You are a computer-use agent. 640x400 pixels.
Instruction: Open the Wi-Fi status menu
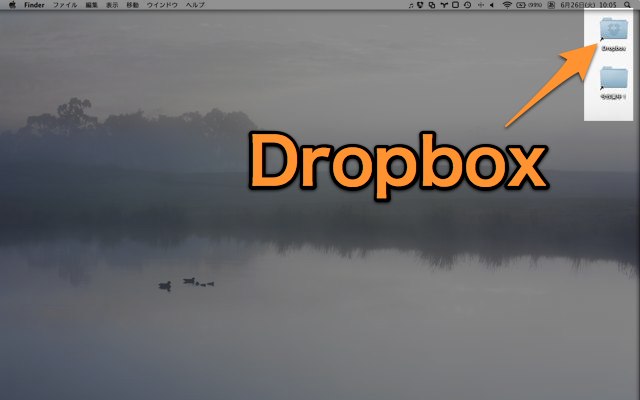pyautogui.click(x=507, y=5)
